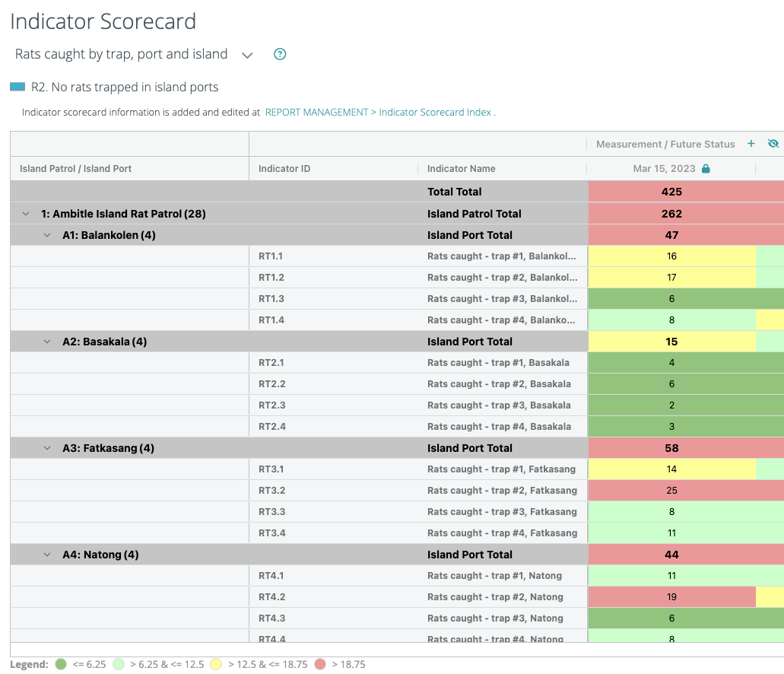This screenshot has height=674, width=784.
Task: Collapse the "A1: Balankolen" section
Action: [46, 234]
